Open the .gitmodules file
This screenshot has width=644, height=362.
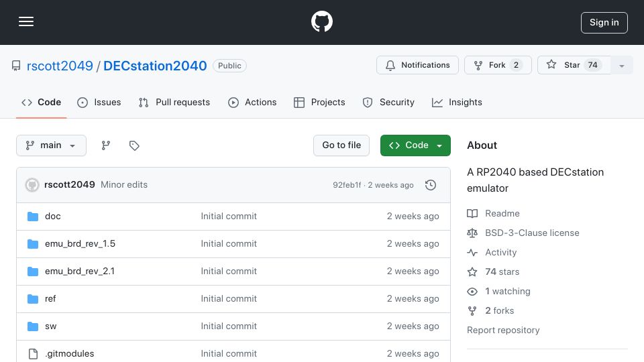click(x=69, y=354)
